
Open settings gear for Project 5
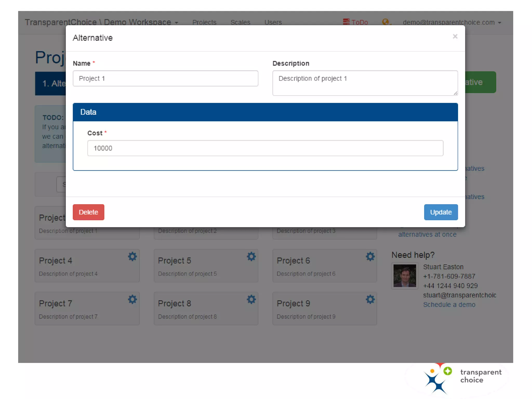point(251,257)
